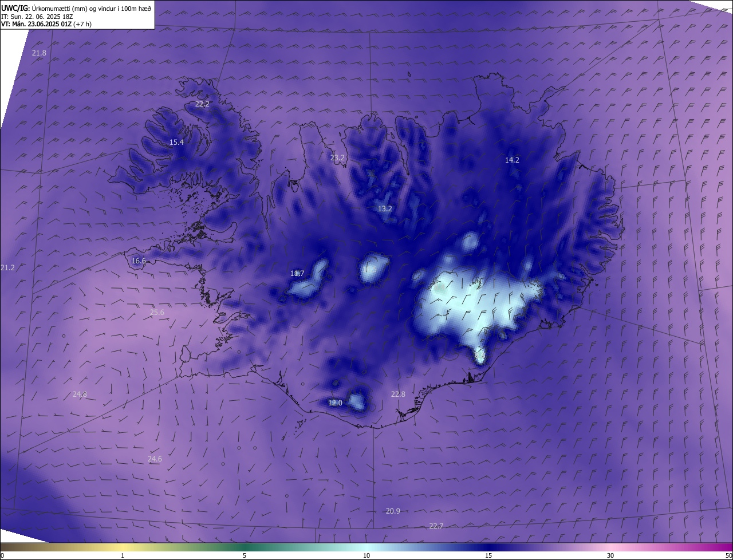Click the color scale tick labeled 1

click(x=123, y=555)
